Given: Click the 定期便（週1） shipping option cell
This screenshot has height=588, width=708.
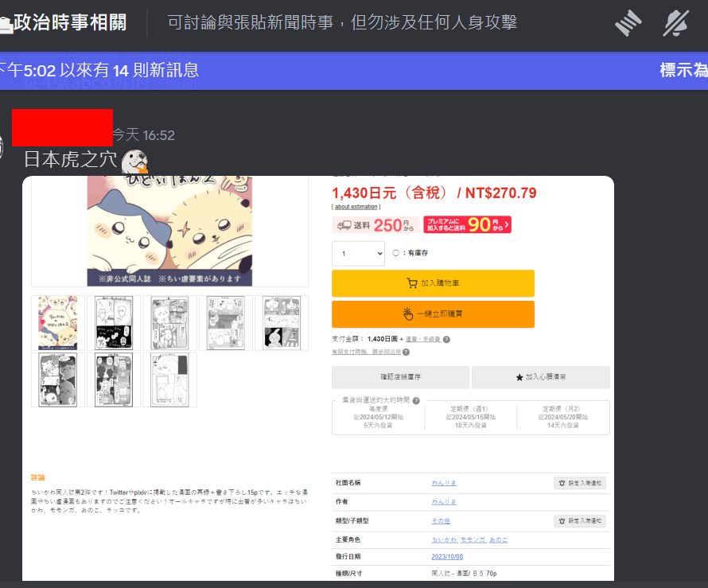Looking at the screenshot, I should (x=470, y=417).
